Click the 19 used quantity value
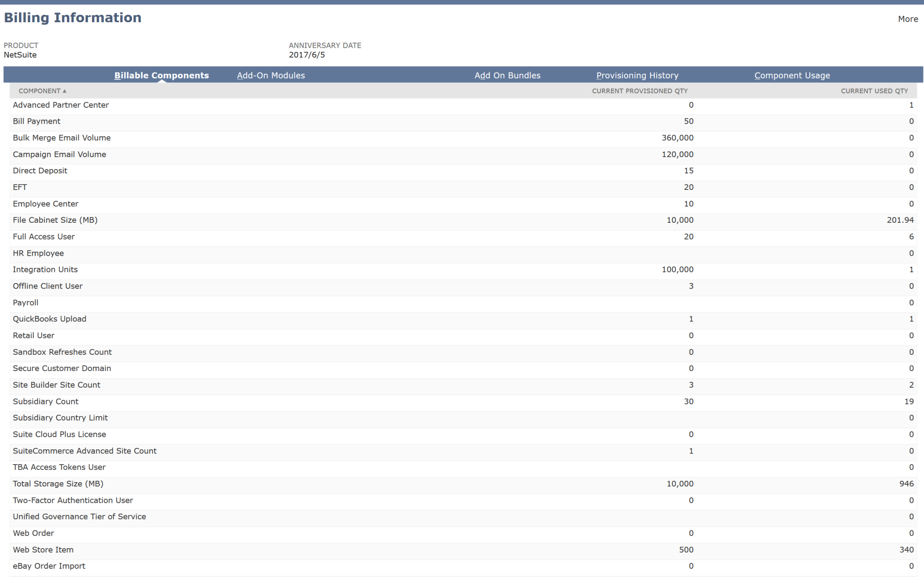Screen dimensions: 924x586 [x=909, y=402]
